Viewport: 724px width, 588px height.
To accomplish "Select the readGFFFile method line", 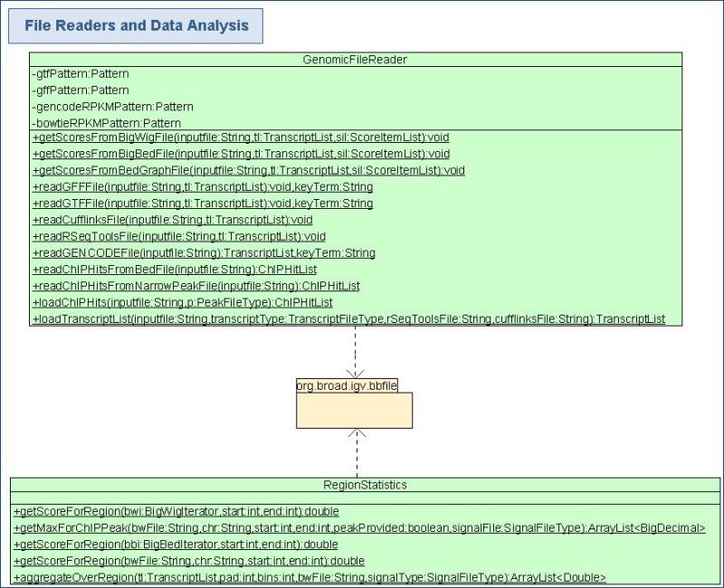I will tap(203, 187).
